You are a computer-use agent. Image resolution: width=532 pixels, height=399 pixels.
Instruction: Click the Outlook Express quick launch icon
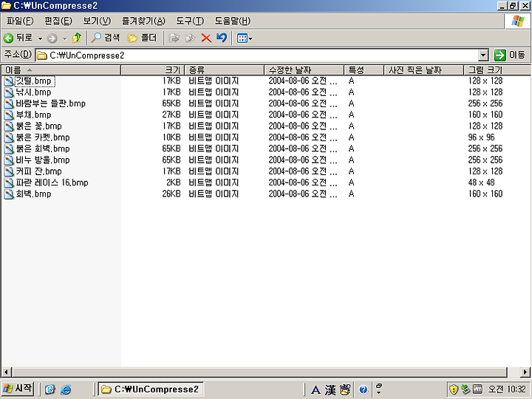pos(50,389)
